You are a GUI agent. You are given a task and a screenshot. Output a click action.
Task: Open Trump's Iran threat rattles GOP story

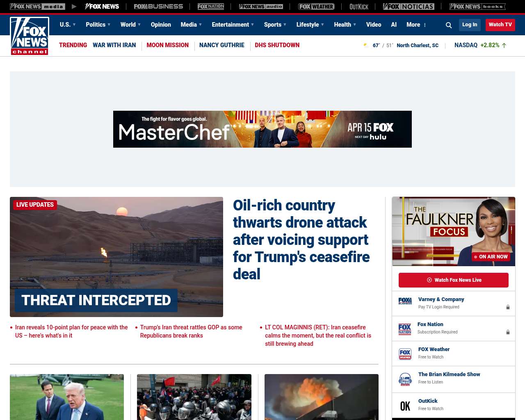(191, 331)
